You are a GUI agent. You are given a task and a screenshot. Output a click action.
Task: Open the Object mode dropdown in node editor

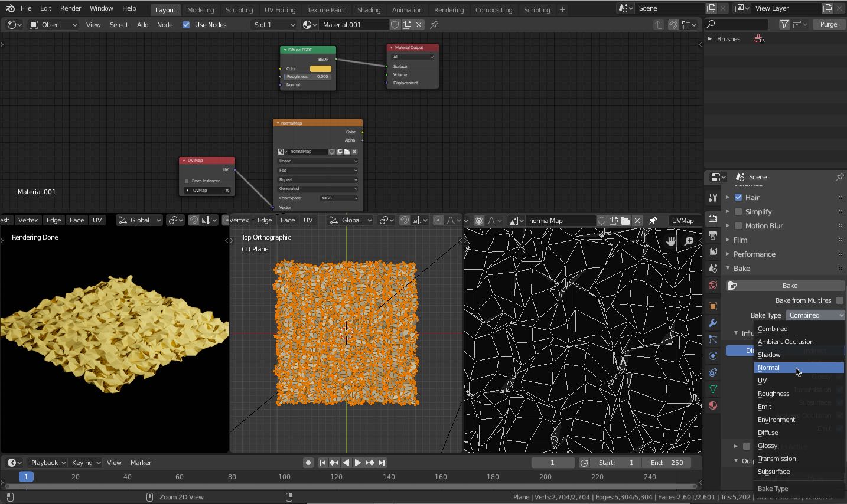[x=53, y=25]
